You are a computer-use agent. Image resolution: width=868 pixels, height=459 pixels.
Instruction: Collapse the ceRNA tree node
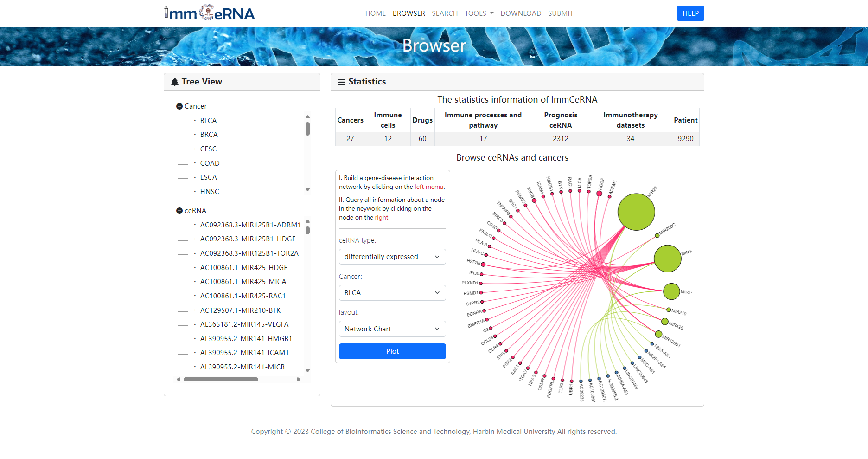pyautogui.click(x=179, y=211)
